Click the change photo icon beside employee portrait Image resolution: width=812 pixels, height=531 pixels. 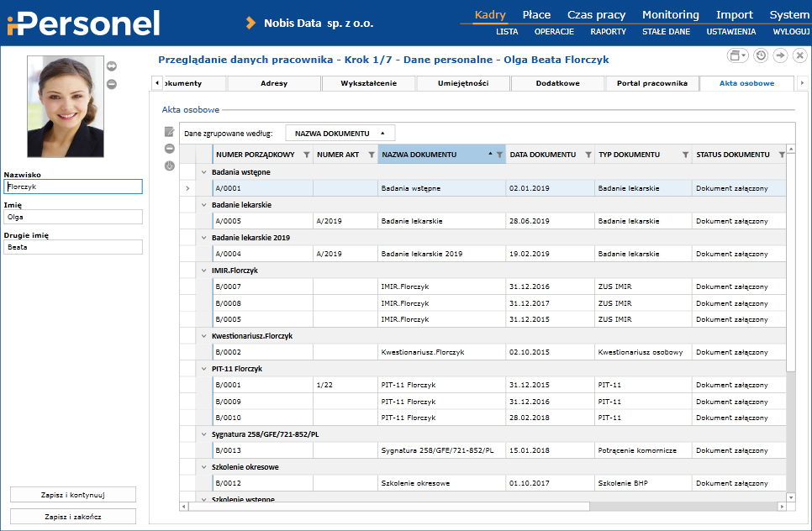click(112, 66)
